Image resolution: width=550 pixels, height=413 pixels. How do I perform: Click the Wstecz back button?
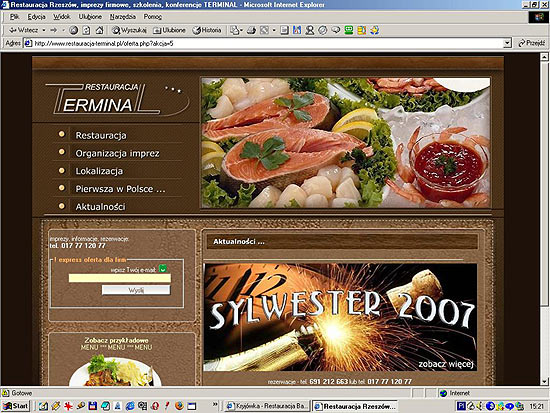23,30
